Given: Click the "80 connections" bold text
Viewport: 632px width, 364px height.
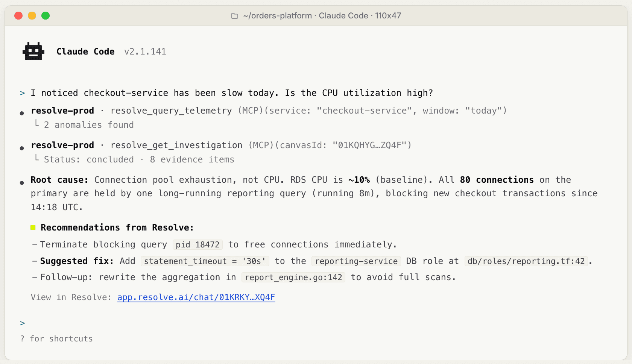Looking at the screenshot, I should point(497,180).
